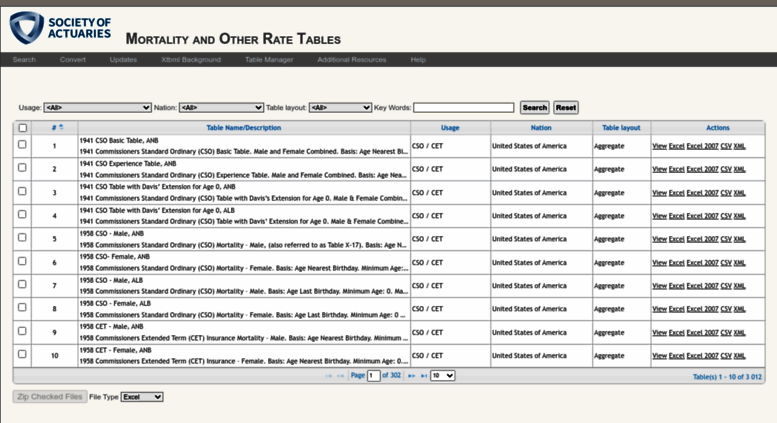Select checkbox for table 6
The width and height of the screenshot is (777, 423).
[22, 261]
